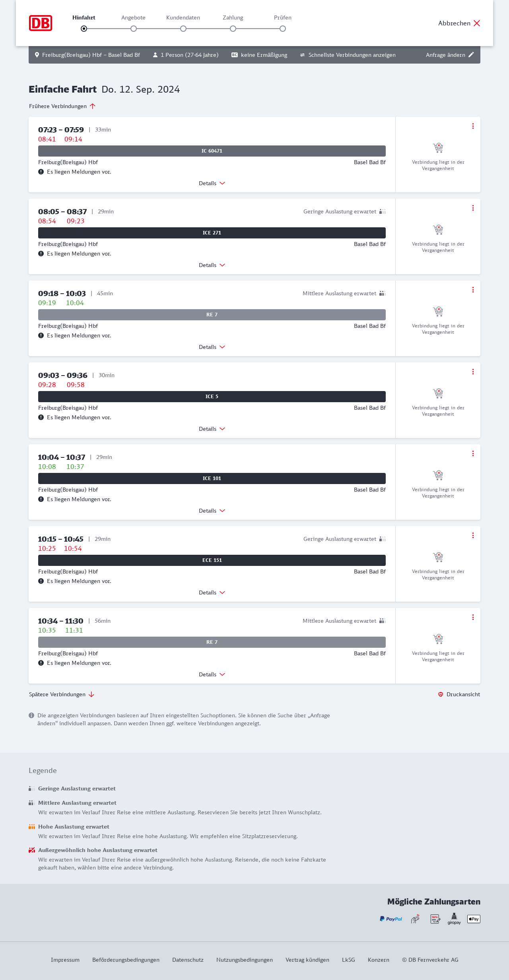Open three-dot menu for IC 60471 connection
The image size is (509, 980).
tap(473, 126)
